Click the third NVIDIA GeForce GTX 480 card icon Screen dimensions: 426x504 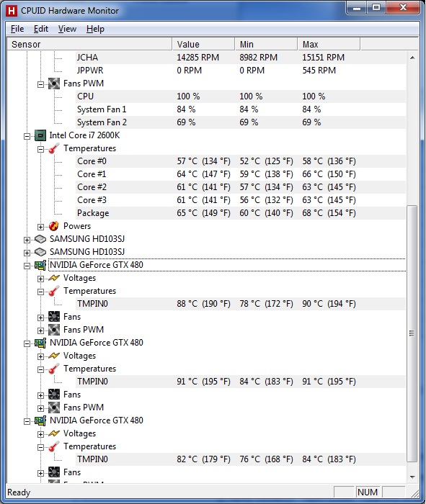40,420
